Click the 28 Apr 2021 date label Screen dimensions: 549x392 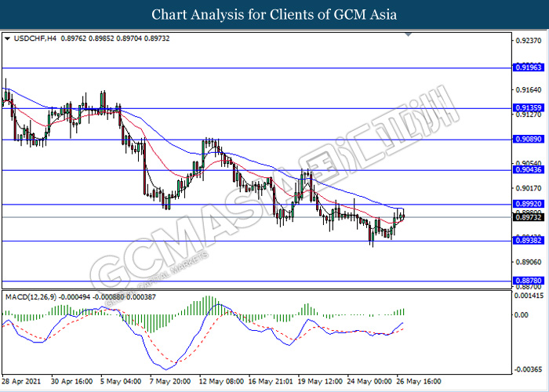pos(21,381)
